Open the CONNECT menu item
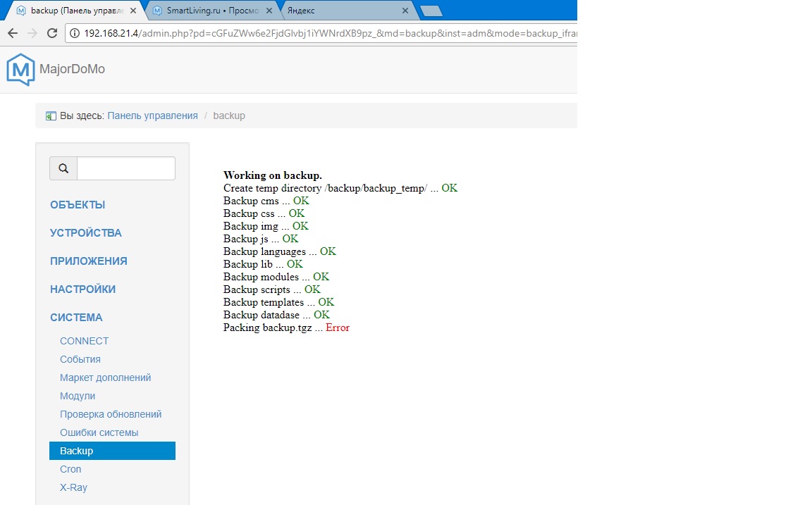 pos(85,341)
